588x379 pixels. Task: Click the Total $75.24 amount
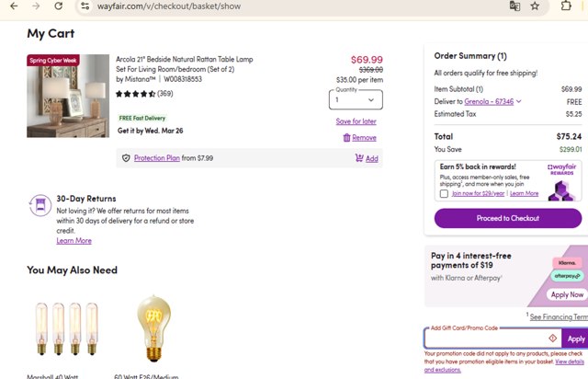(x=569, y=136)
